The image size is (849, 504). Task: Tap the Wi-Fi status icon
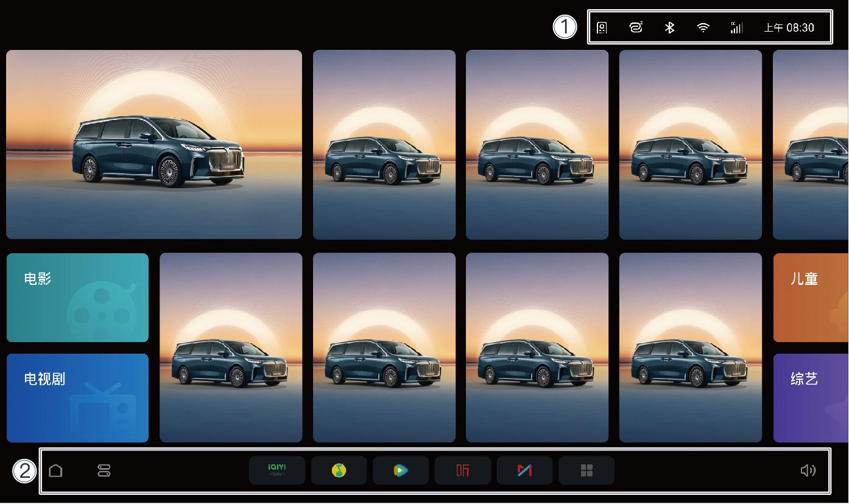703,27
